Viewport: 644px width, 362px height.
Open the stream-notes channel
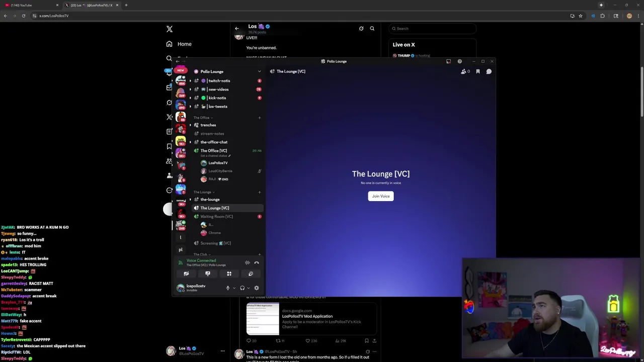pyautogui.click(x=226, y=134)
